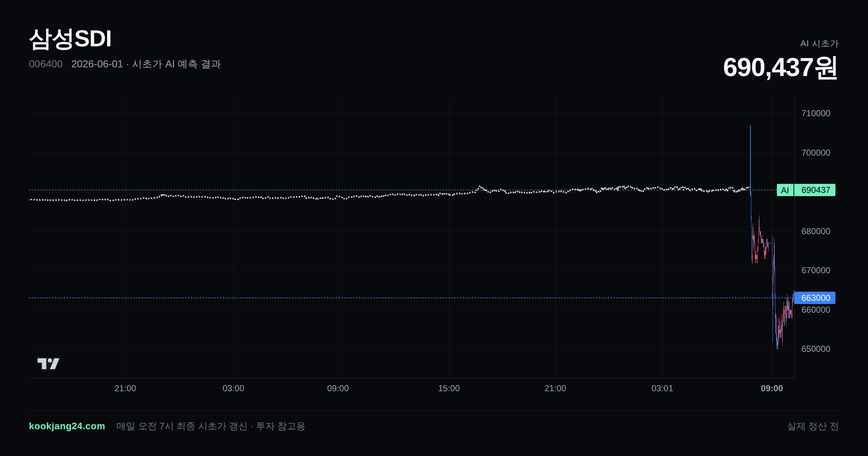Select the stock code 006400

pyautogui.click(x=46, y=64)
